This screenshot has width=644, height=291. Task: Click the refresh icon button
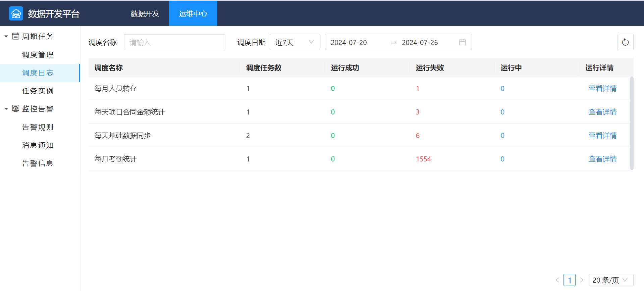[625, 42]
